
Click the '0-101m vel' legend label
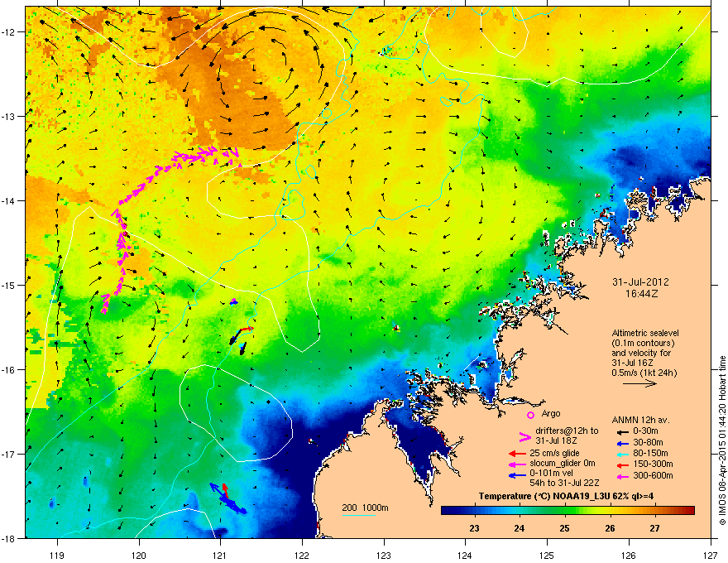tap(549, 474)
